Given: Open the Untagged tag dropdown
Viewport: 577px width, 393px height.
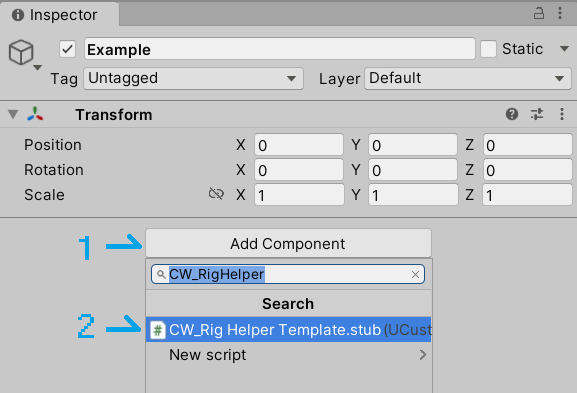Looking at the screenshot, I should coord(194,78).
